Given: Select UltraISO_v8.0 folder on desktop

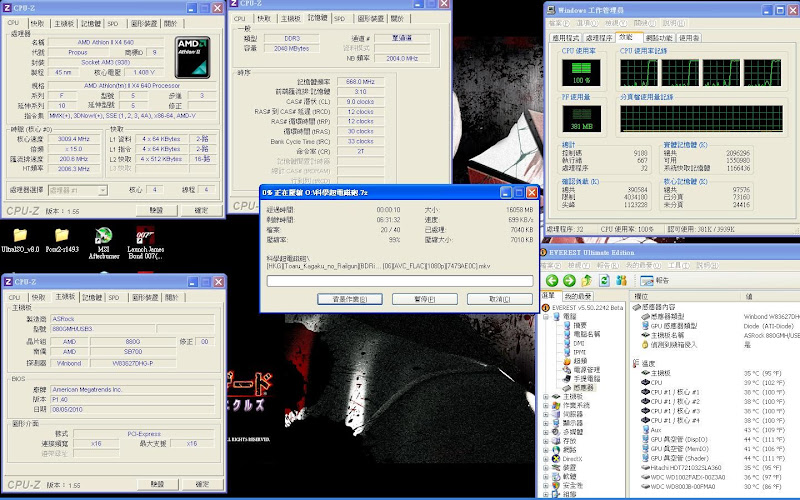Looking at the screenshot, I should coord(20,241).
